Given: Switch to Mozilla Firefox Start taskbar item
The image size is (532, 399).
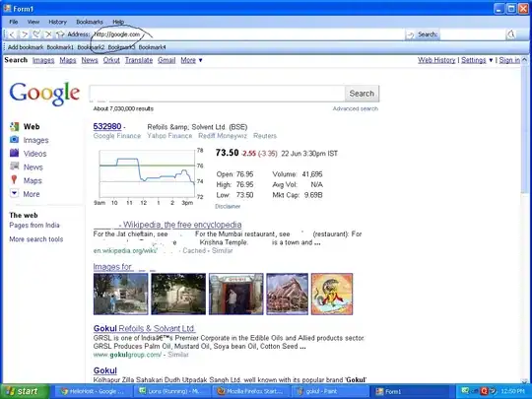Looking at the screenshot, I should point(250,391).
